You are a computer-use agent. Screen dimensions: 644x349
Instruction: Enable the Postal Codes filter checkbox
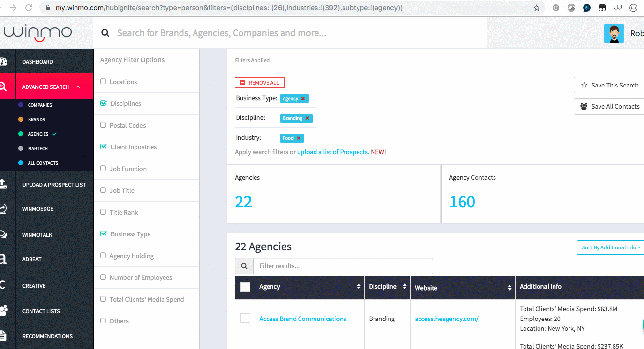103,125
